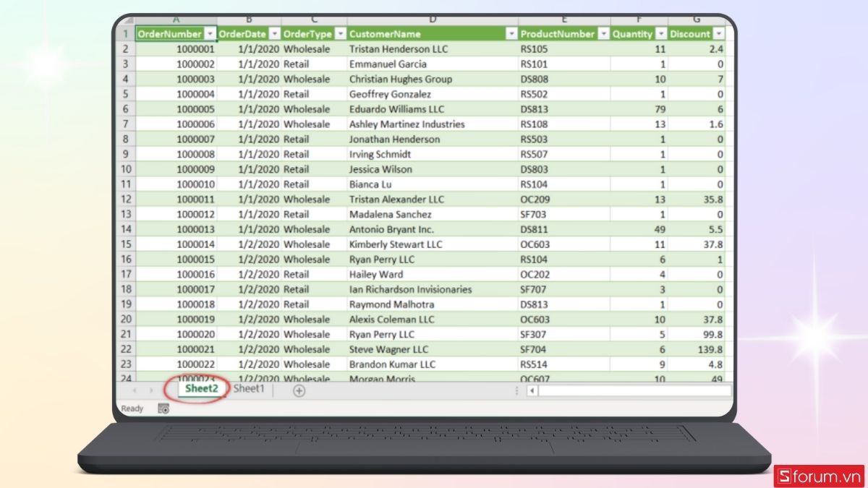This screenshot has height=488, width=868.
Task: Select the Kimberly Stewart LLC cell
Action: 433,244
